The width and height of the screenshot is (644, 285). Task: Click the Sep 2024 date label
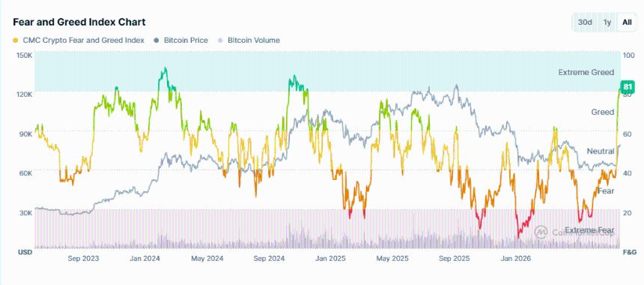point(269,259)
